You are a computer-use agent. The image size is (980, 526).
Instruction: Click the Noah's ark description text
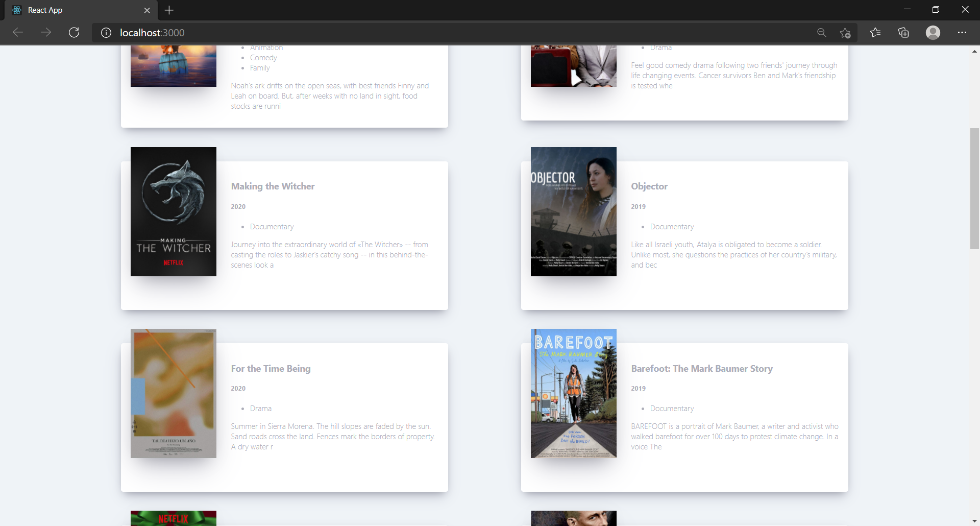pyautogui.click(x=330, y=96)
